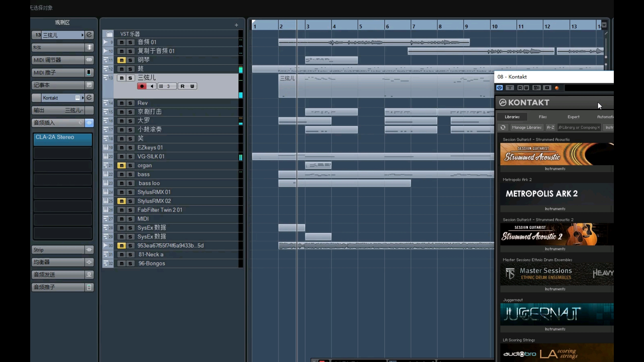Image resolution: width=644 pixels, height=362 pixels.
Task: Expand Juggernaut Instruments
Action: 555,329
